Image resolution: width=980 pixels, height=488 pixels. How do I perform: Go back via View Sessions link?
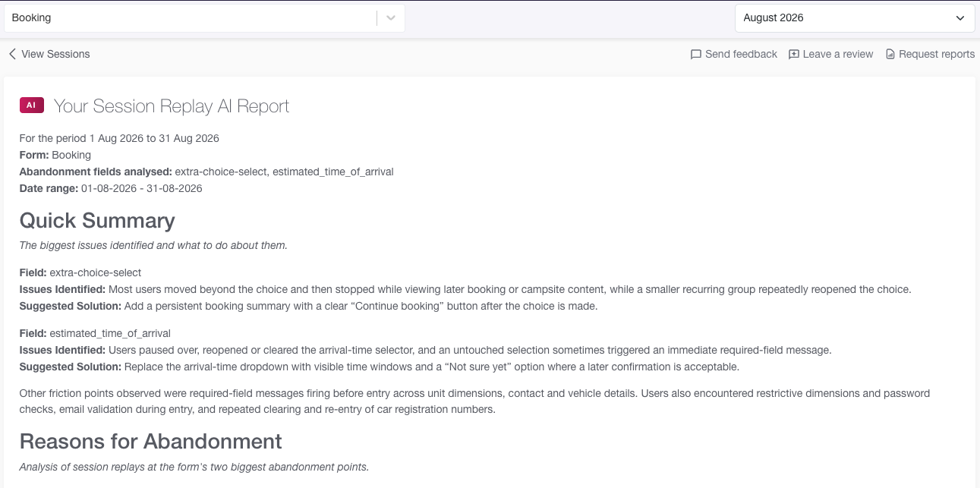(49, 54)
